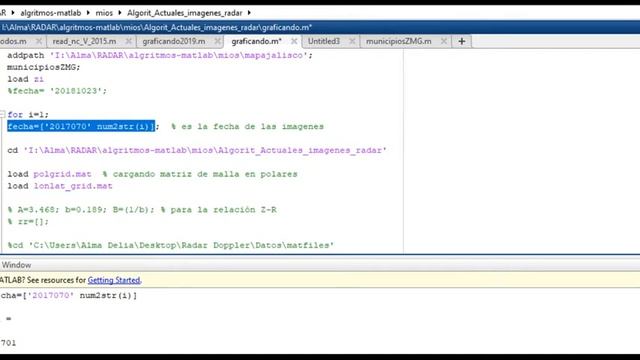Click the commented %fecha= '20181023' line
The height and width of the screenshot is (360, 640).
tap(57, 91)
